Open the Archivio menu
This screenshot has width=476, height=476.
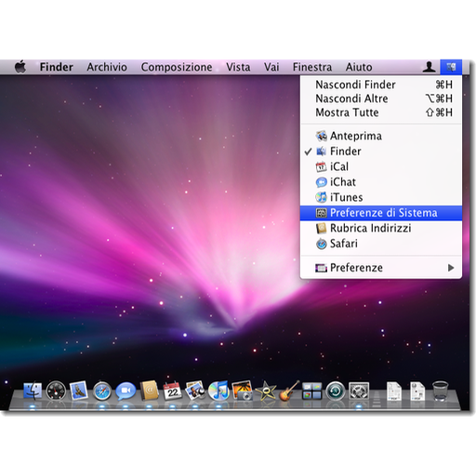[x=107, y=67]
